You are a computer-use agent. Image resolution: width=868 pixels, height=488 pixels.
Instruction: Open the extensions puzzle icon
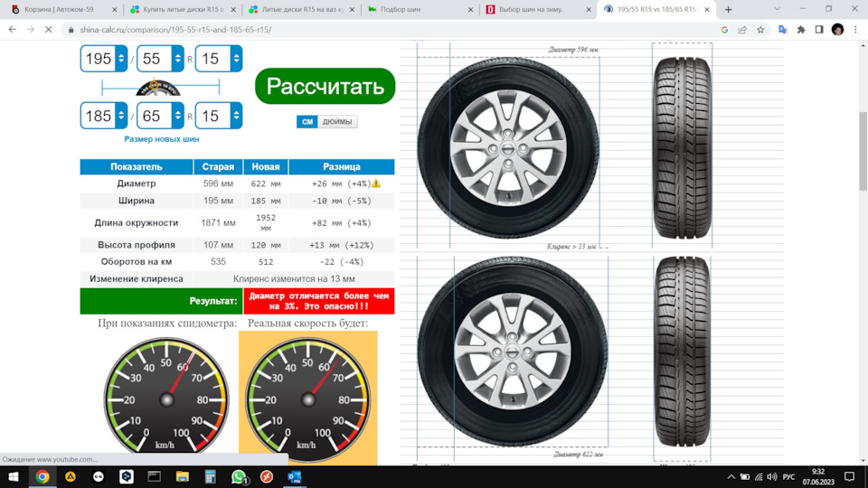click(x=801, y=30)
